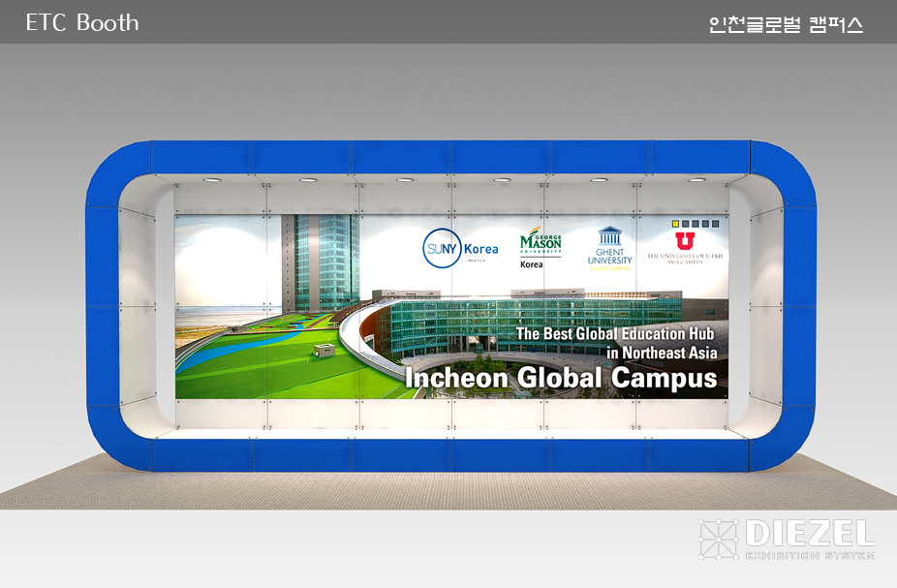This screenshot has width=897, height=588.
Task: Click The Best Global Education Hub text
Action: [x=616, y=334]
